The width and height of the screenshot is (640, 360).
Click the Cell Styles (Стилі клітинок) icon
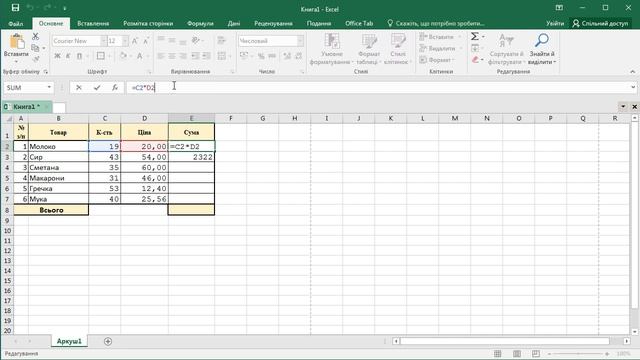(x=398, y=41)
